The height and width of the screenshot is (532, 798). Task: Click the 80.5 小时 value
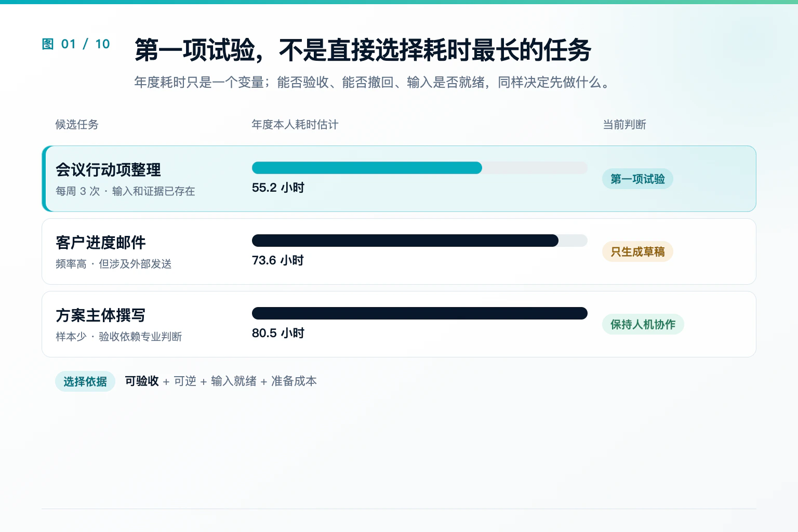(278, 333)
